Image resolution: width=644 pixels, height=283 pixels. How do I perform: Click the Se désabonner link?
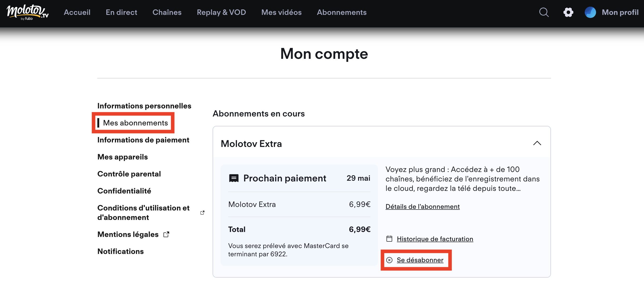[x=420, y=260]
